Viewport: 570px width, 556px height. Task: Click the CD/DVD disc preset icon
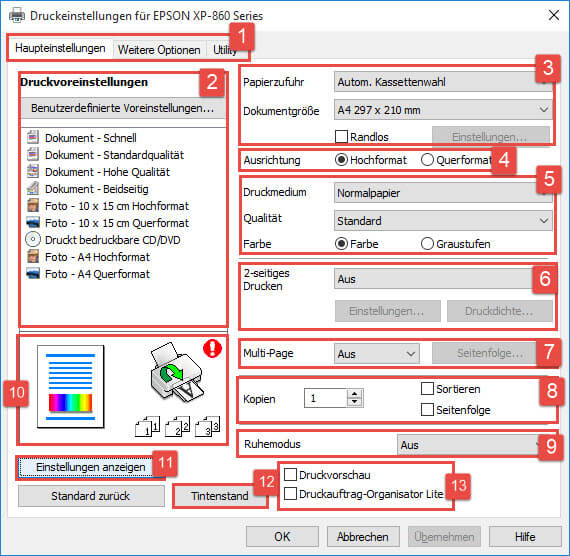33,240
